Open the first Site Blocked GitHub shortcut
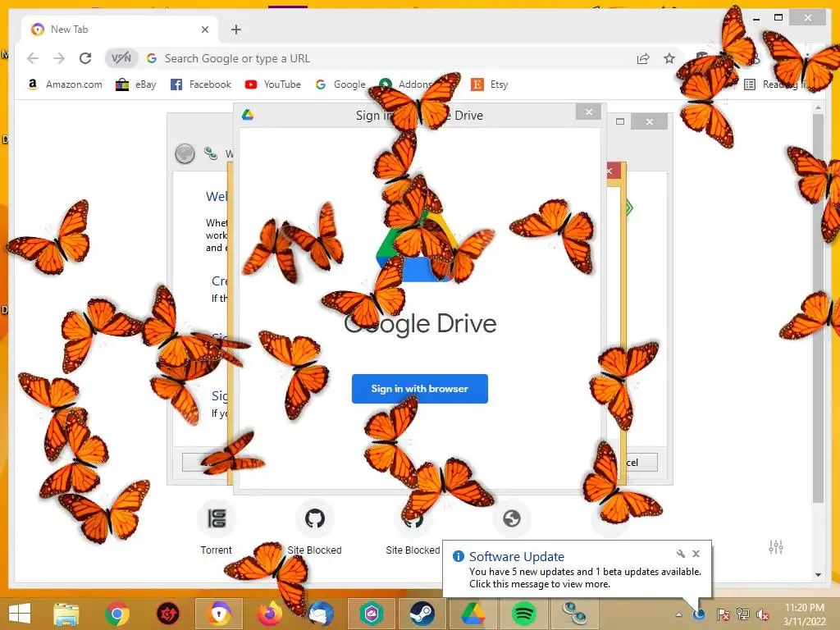The height and width of the screenshot is (630, 840). tap(314, 527)
